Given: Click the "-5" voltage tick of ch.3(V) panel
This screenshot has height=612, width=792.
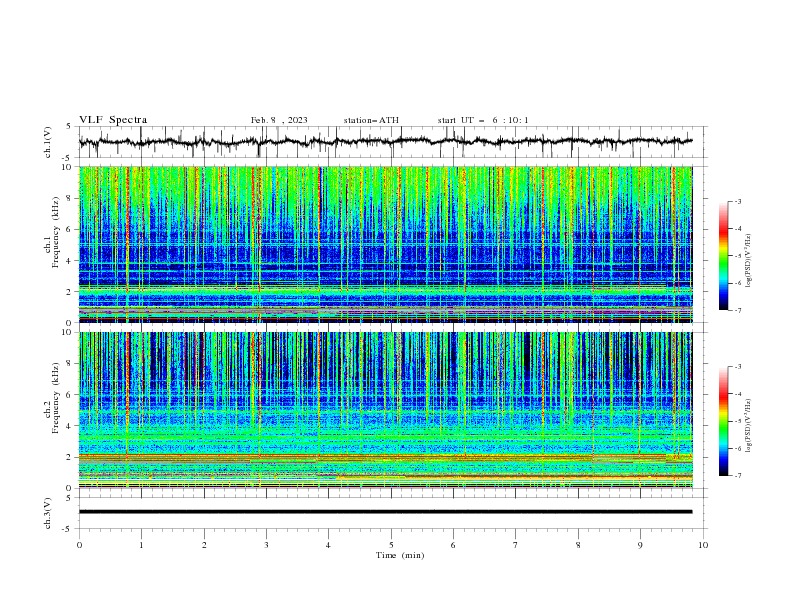Looking at the screenshot, I should (x=68, y=529).
